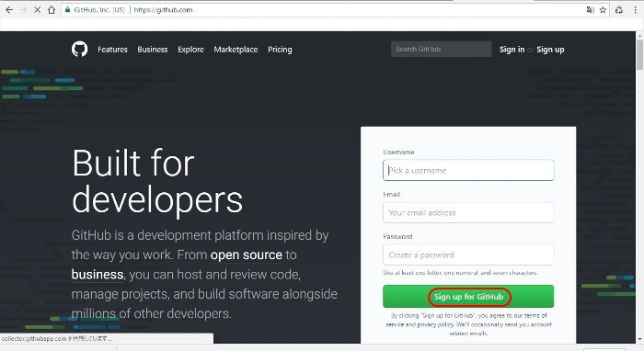Screen dimensions: 644x351
Task: Go to the browser home page icon
Action: click(52, 10)
